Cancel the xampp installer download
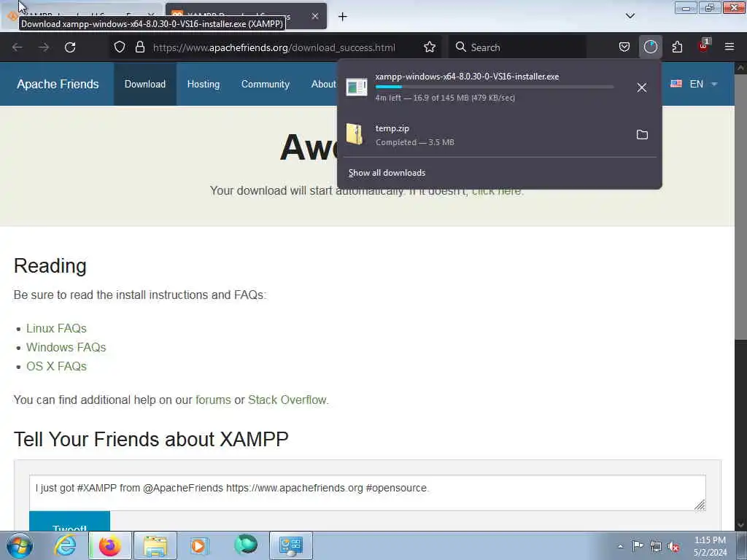The image size is (747, 560). pyautogui.click(x=642, y=87)
